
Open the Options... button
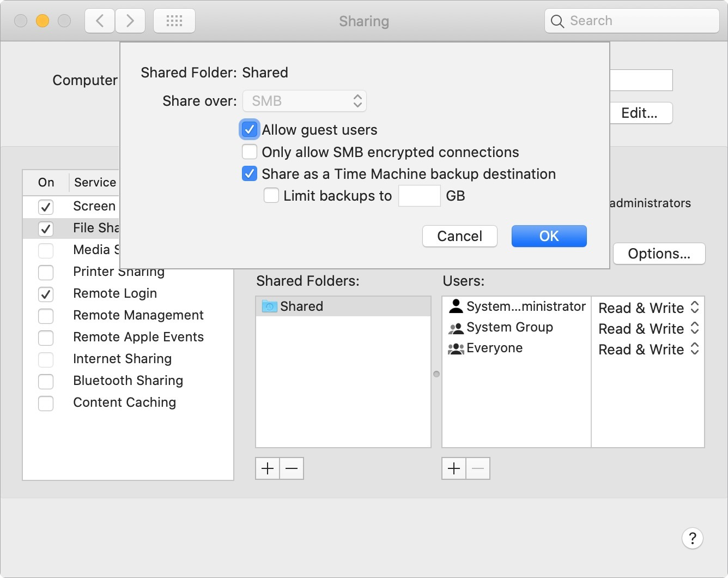coord(659,254)
